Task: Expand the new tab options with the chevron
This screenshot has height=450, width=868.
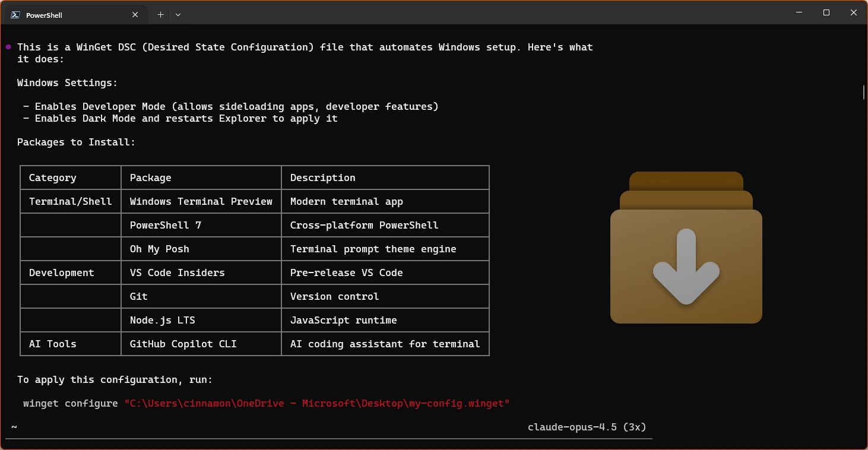Action: [x=178, y=14]
